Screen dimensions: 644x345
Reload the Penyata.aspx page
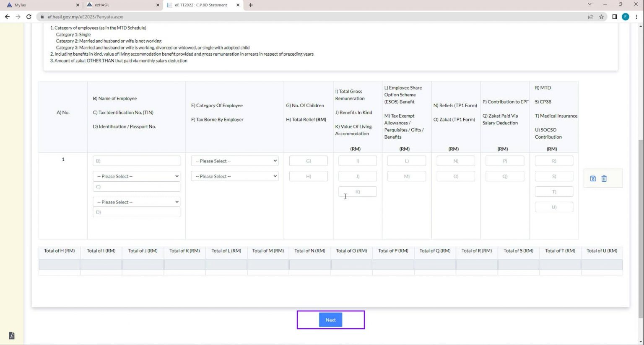pos(29,17)
